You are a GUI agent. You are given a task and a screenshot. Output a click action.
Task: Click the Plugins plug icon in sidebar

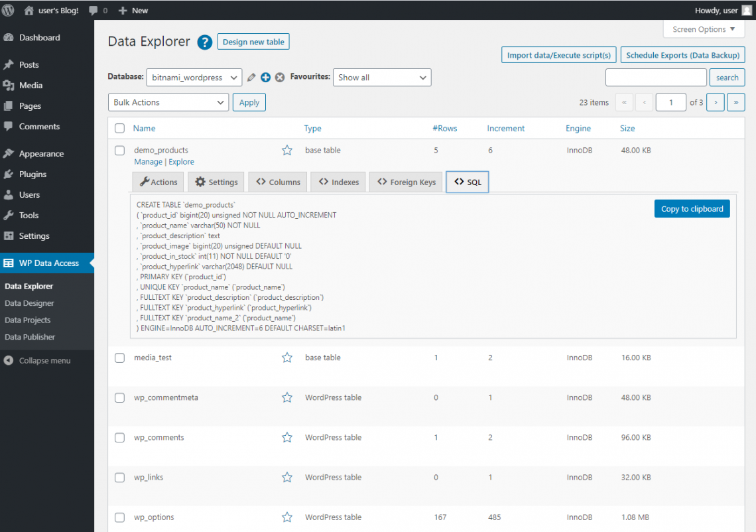click(8, 174)
